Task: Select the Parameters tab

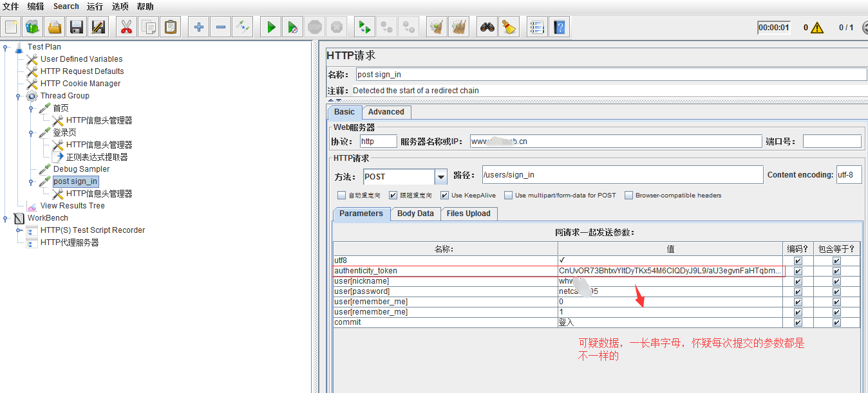Action: pos(361,214)
